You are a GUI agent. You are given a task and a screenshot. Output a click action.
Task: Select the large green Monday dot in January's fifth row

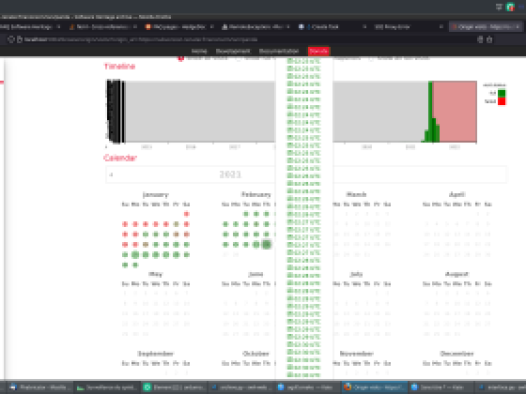pyautogui.click(x=135, y=255)
